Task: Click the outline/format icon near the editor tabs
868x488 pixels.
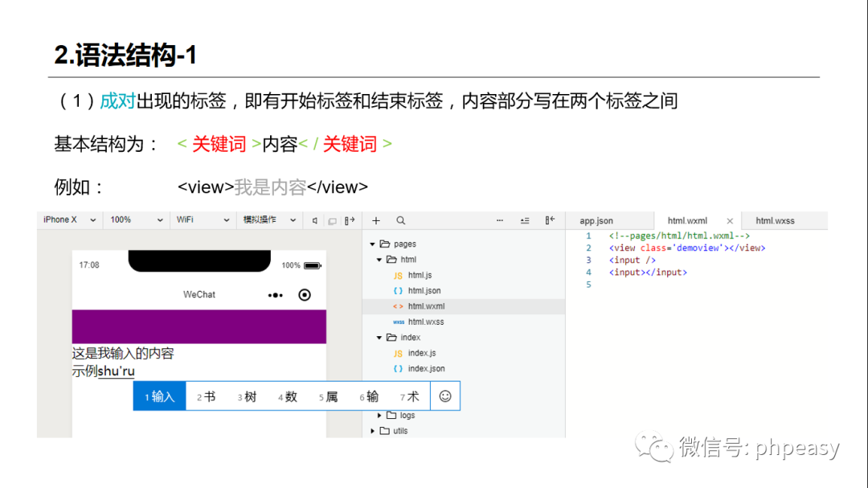Action: pyautogui.click(x=525, y=220)
